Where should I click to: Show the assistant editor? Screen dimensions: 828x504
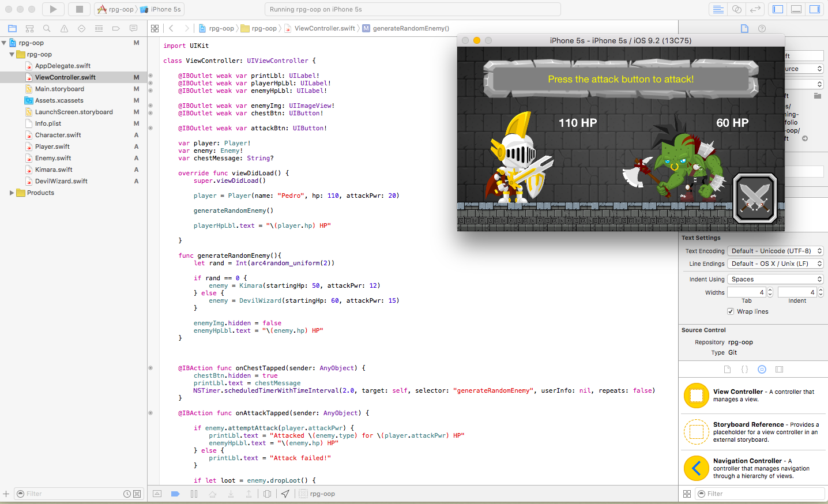click(x=737, y=9)
